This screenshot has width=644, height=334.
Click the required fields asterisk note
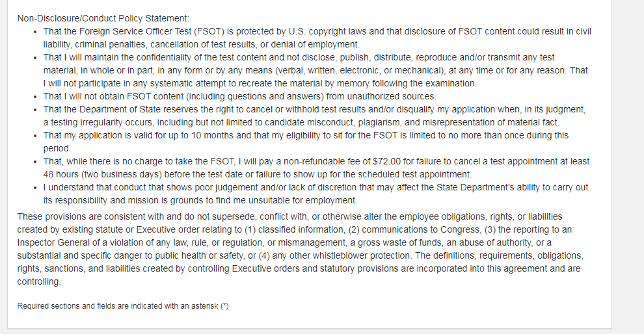click(x=123, y=305)
